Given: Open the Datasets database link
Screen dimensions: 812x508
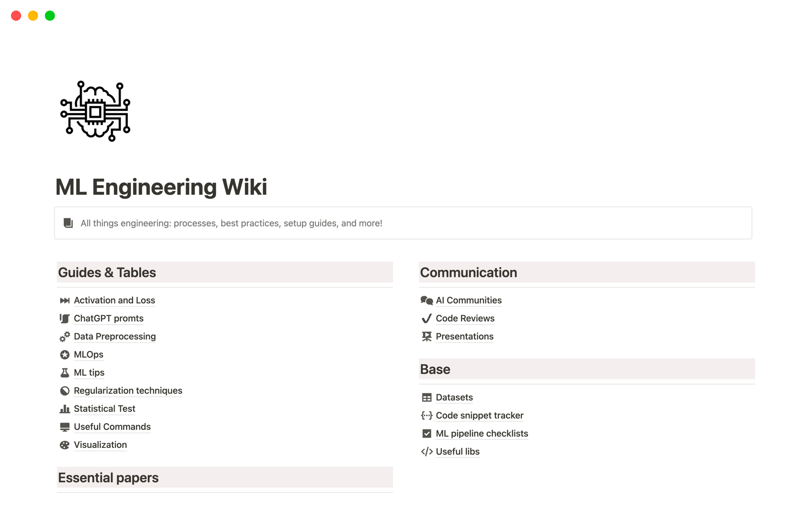Looking at the screenshot, I should (454, 398).
